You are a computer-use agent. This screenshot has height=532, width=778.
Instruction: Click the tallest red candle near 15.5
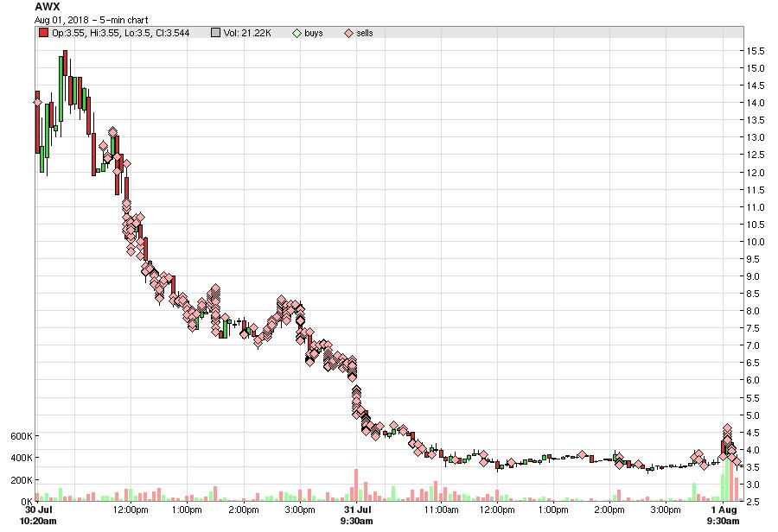(x=65, y=63)
